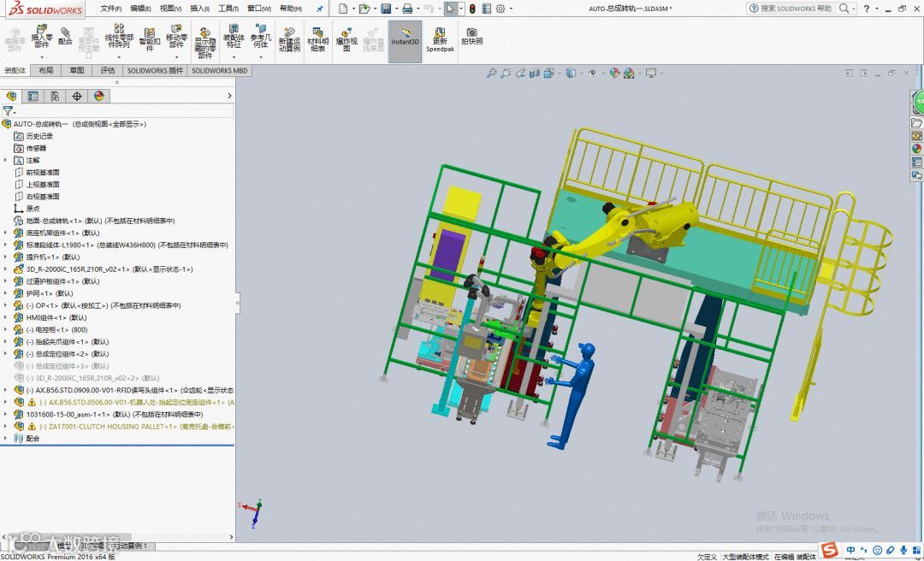
Task: Click the Open file icon
Action: [364, 9]
